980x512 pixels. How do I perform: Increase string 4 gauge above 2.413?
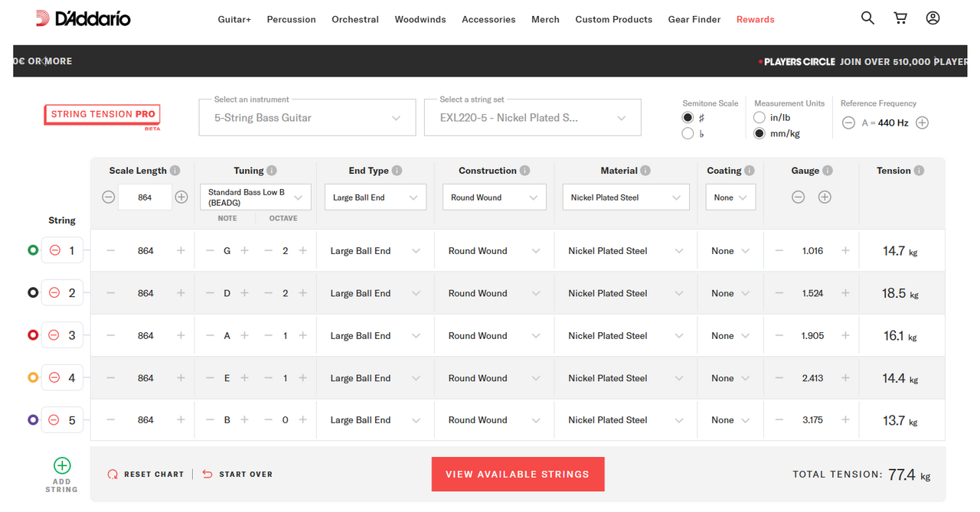click(x=846, y=377)
